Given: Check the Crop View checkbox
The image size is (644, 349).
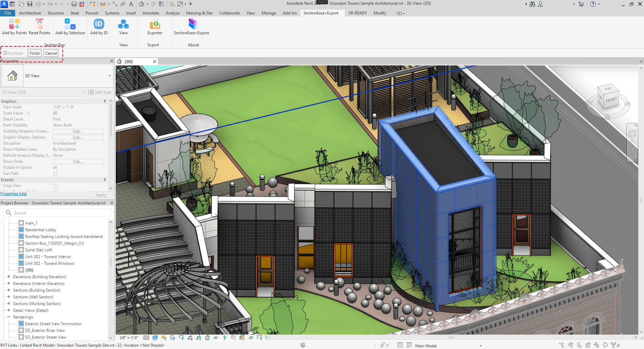Looking at the screenshot, I should coord(55,186).
